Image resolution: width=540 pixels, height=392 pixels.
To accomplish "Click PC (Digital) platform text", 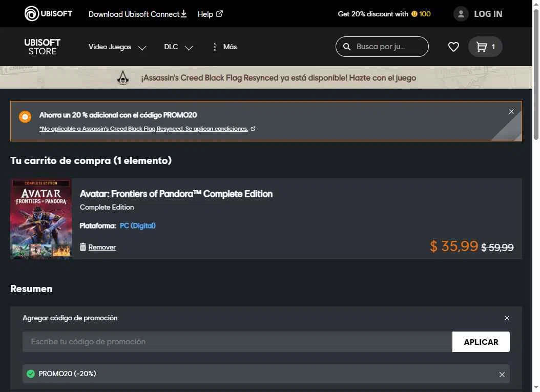I will click(x=137, y=225).
